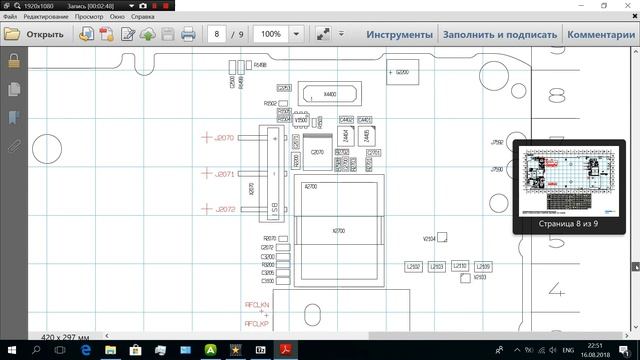640x360 pixels.
Task: Switch the ENG input language indicator
Action: [x=568, y=350]
